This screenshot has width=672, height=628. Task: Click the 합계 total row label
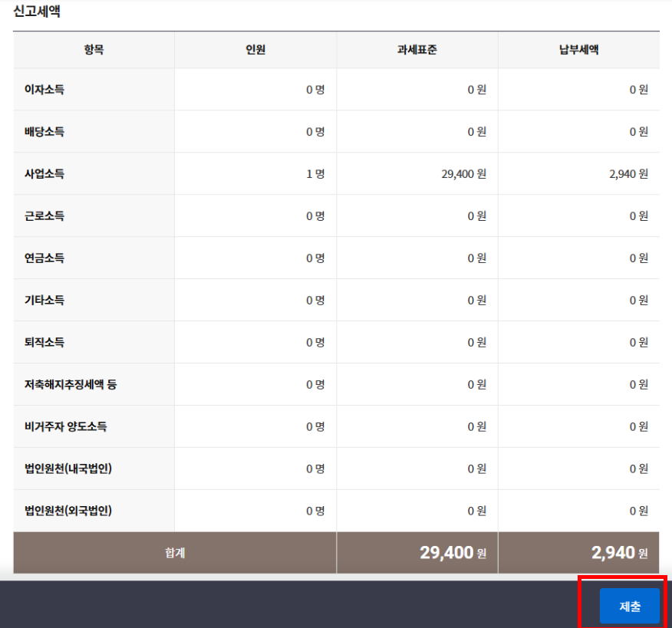(175, 553)
